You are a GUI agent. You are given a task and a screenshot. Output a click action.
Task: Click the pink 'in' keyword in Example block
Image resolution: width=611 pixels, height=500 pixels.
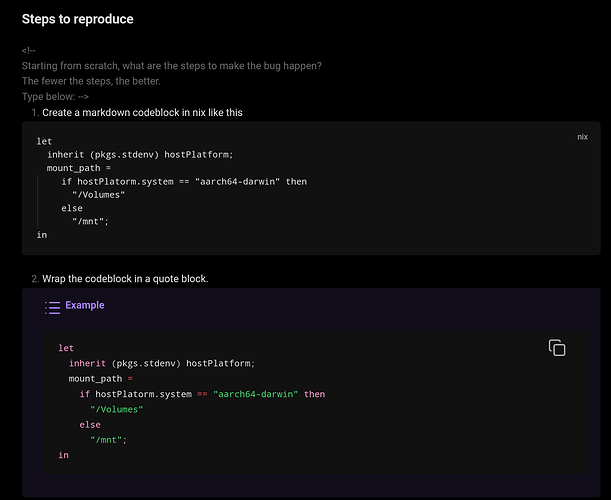64,455
